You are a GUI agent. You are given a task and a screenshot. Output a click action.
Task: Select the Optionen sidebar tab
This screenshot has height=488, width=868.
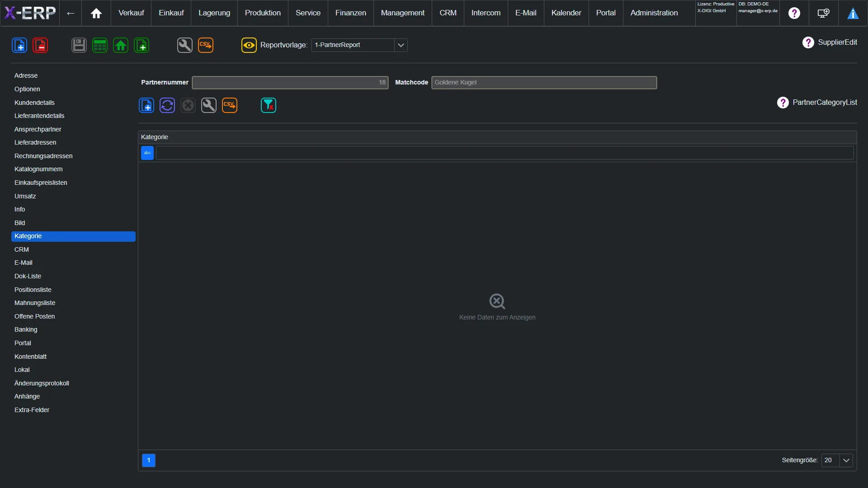pyautogui.click(x=73, y=89)
